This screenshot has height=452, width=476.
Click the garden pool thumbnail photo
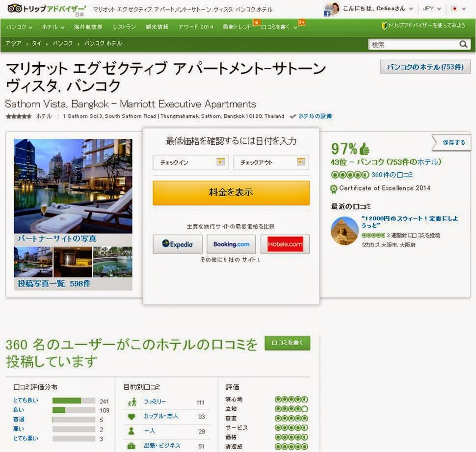pyautogui.click(x=113, y=262)
